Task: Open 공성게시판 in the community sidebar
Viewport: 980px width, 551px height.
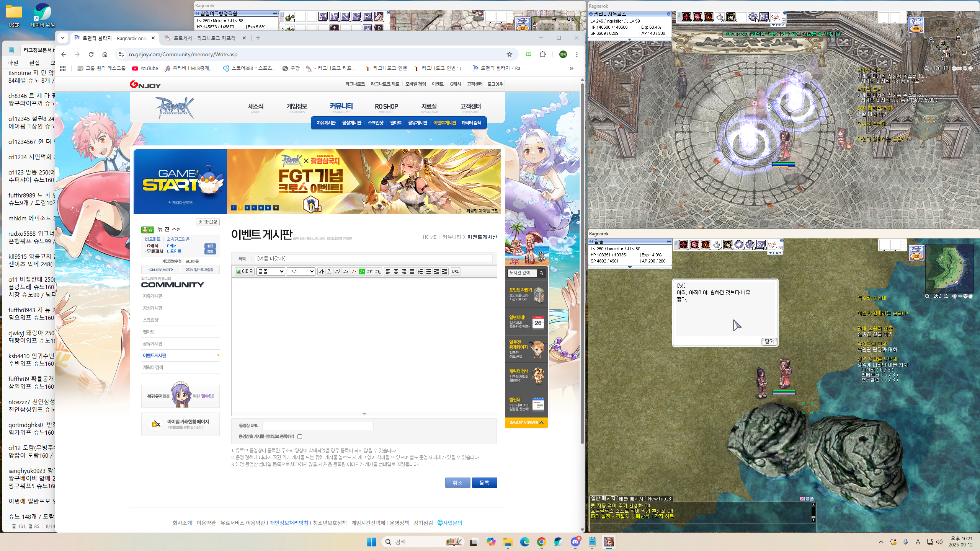Action: (x=152, y=308)
